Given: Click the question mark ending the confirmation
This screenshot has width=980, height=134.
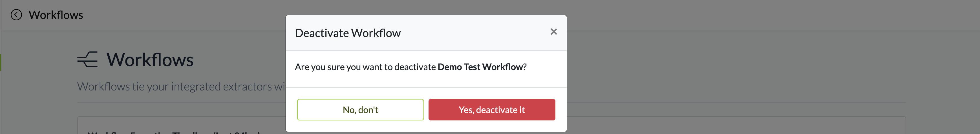Looking at the screenshot, I should [525, 67].
